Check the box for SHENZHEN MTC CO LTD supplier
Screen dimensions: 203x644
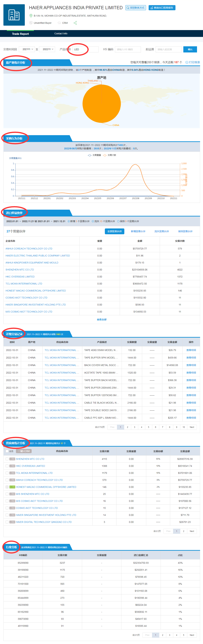coord(7,459)
